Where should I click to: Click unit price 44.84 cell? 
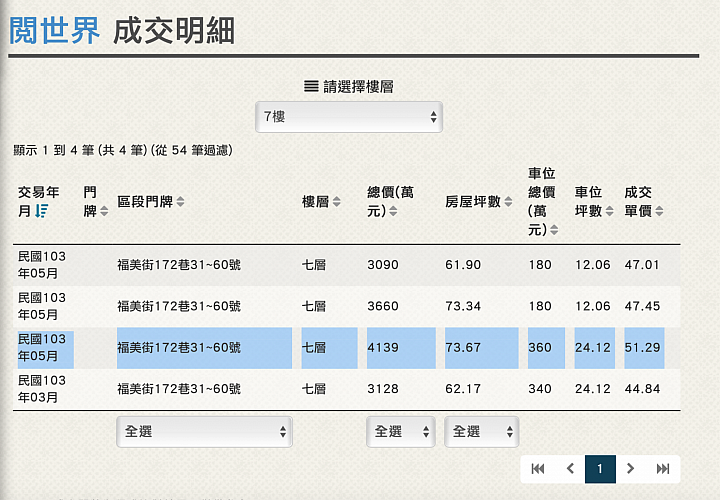point(642,389)
